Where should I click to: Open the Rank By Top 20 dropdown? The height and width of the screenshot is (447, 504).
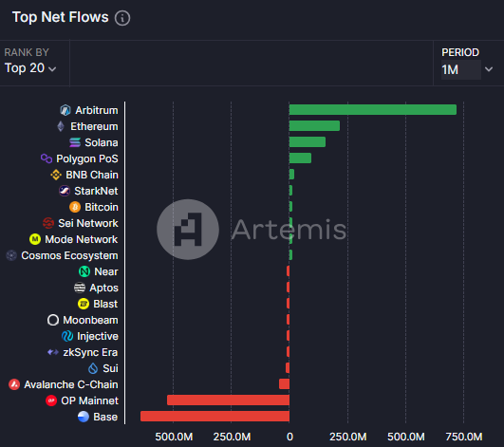pyautogui.click(x=30, y=68)
